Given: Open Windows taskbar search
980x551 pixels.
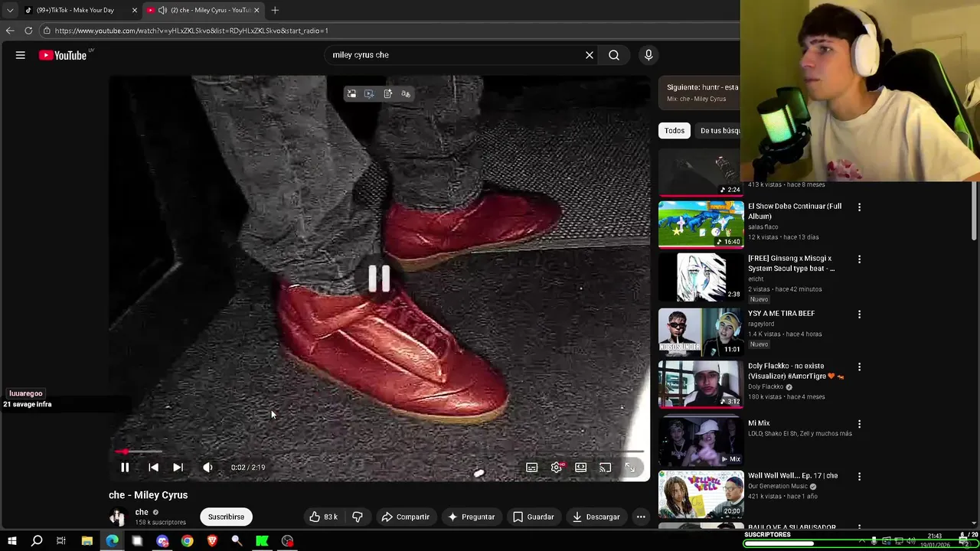Looking at the screenshot, I should tap(37, 541).
